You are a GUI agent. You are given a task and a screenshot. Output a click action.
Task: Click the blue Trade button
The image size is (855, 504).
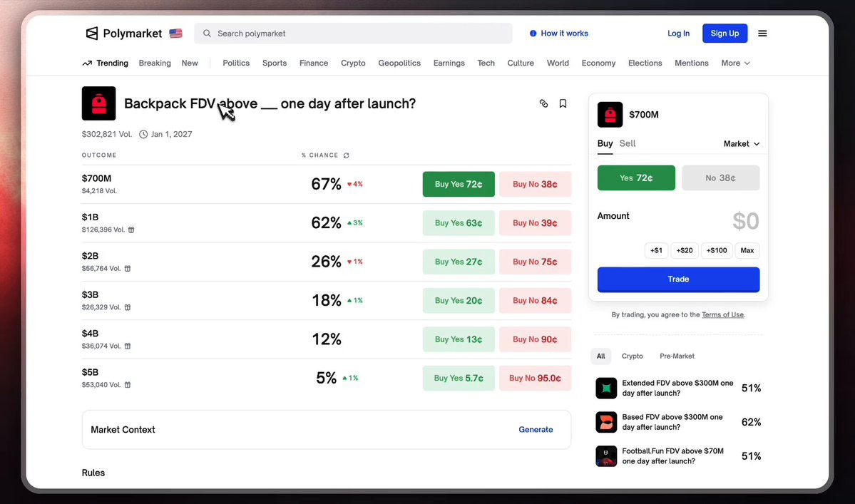tap(678, 279)
